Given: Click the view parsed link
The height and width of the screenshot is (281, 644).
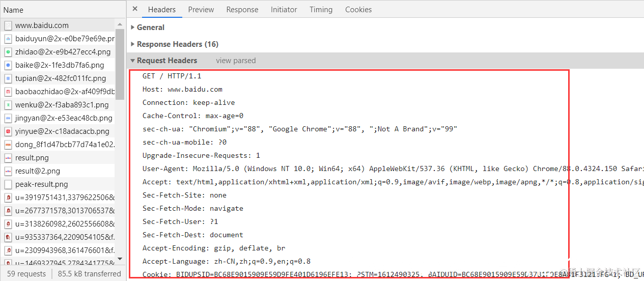Looking at the screenshot, I should 236,61.
